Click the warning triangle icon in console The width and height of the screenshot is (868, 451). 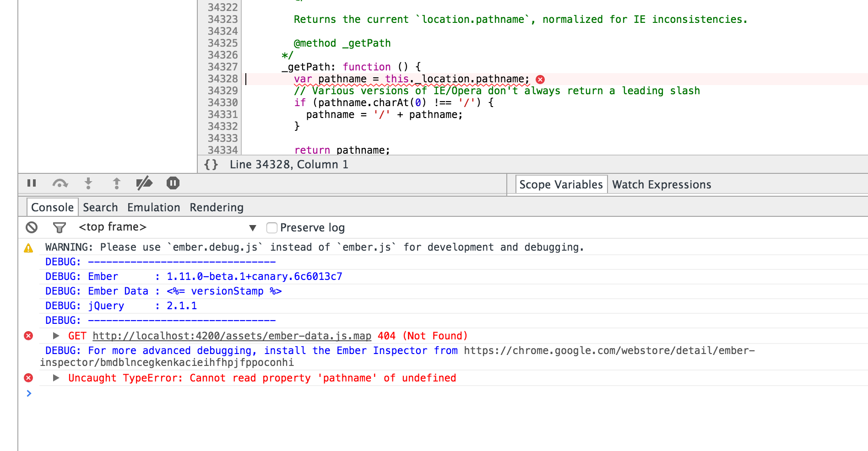(28, 248)
